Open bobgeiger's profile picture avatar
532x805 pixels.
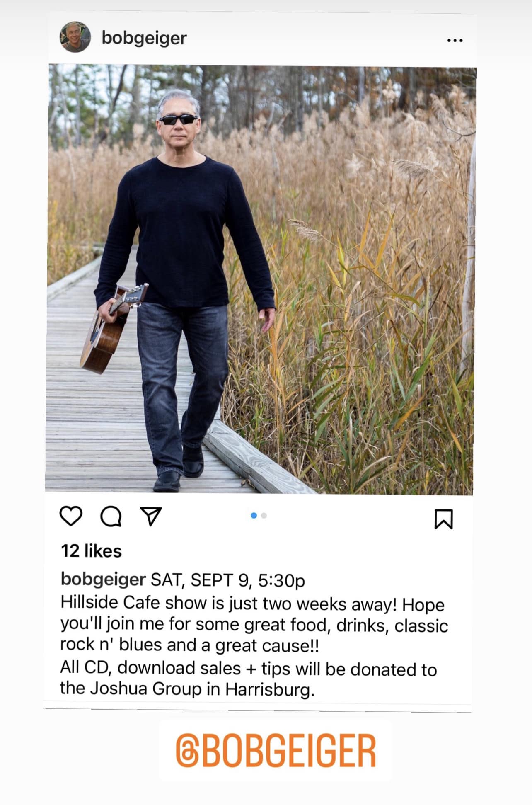[75, 37]
